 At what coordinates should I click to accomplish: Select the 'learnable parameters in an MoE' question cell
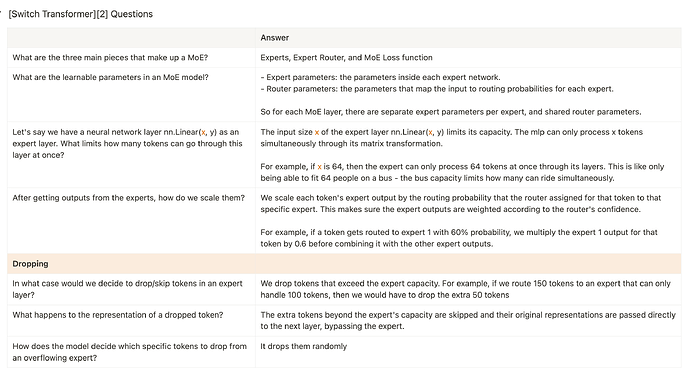[131, 94]
